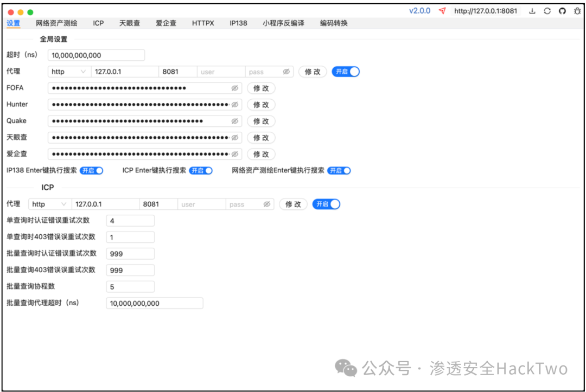Toggle 网络资产测绘Enter键执行搜索 switch
586x392 pixels.
tap(339, 171)
